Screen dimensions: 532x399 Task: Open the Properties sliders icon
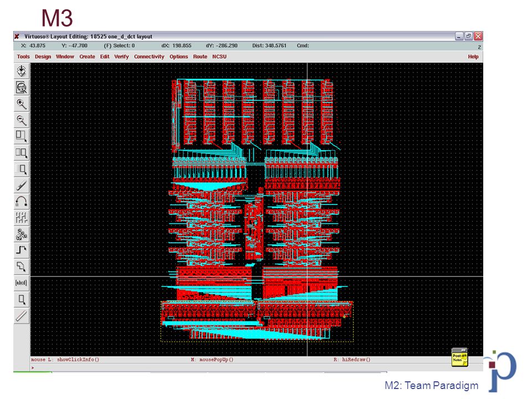click(x=22, y=218)
